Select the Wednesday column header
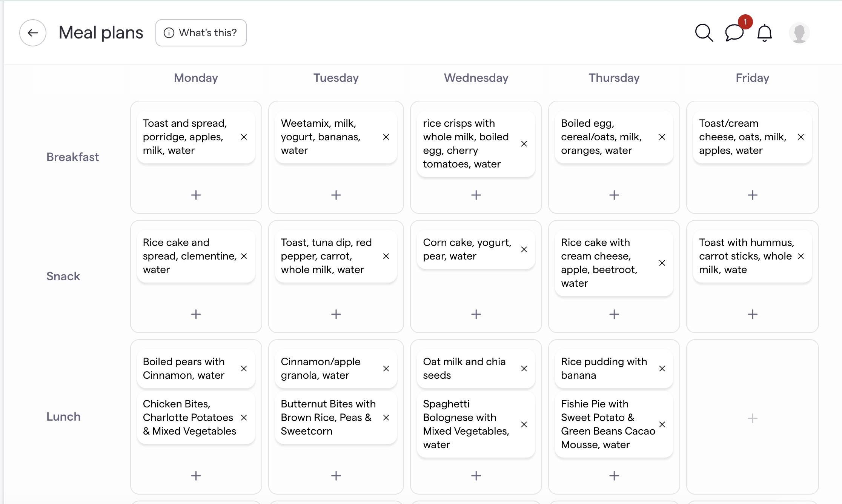This screenshot has height=504, width=842. pos(476,78)
